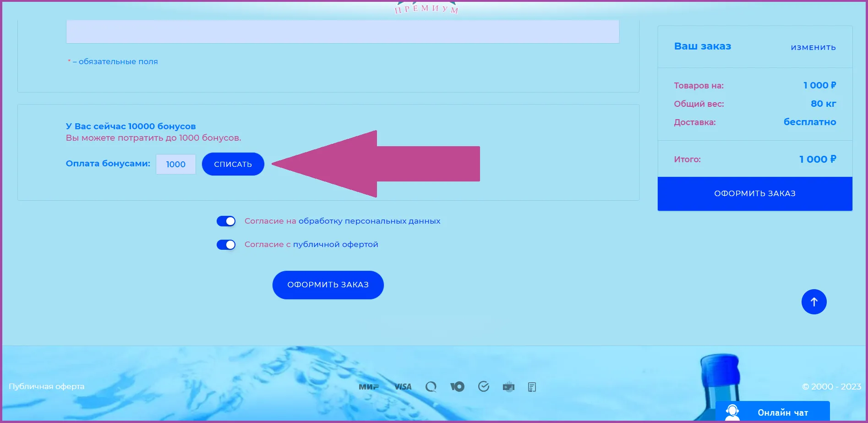Open the обработку персональных данных link
Viewport: 868px width, 423px height.
click(x=369, y=221)
